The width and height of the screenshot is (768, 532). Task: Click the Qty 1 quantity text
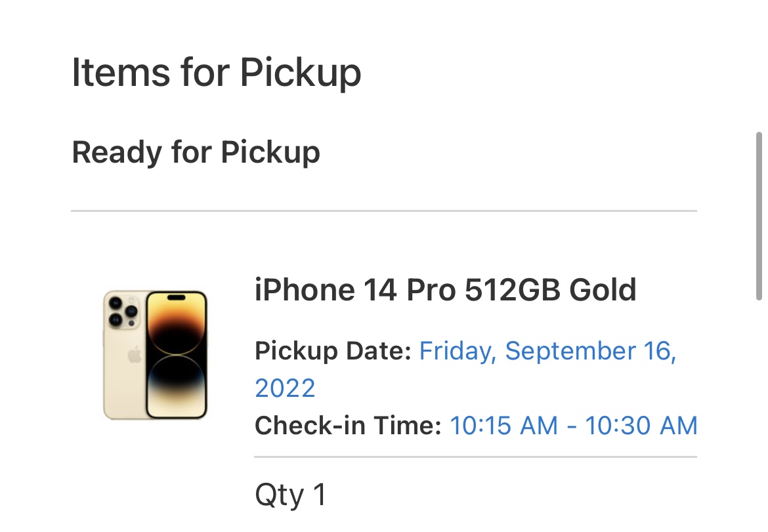(x=290, y=495)
